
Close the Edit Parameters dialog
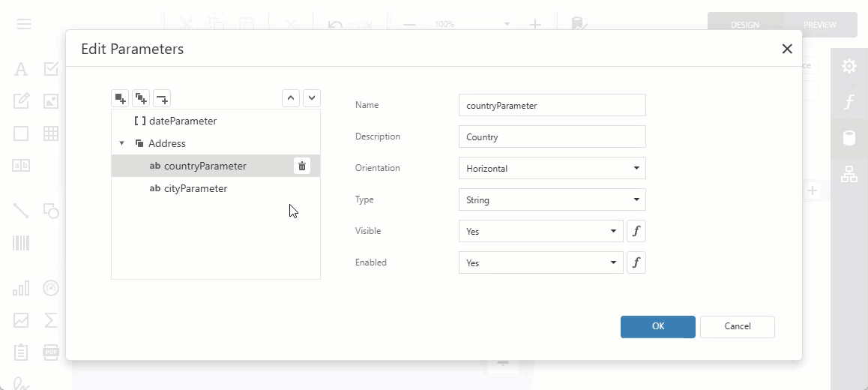786,49
